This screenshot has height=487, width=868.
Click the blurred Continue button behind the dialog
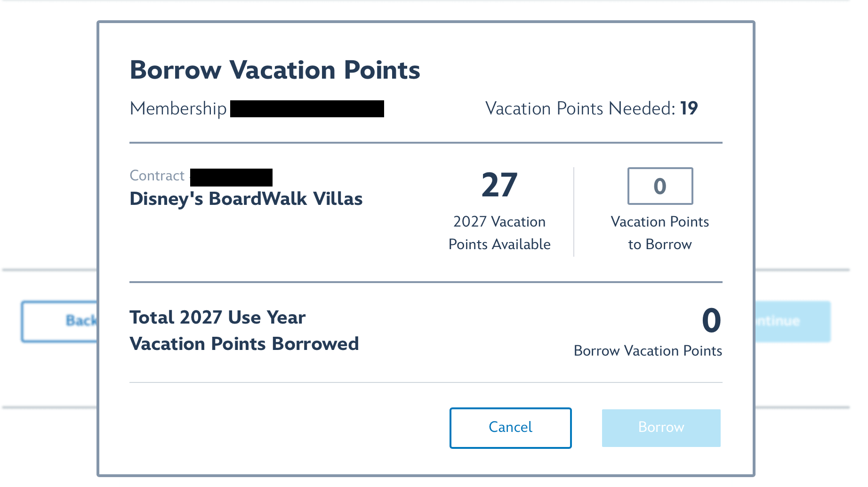[x=793, y=321]
